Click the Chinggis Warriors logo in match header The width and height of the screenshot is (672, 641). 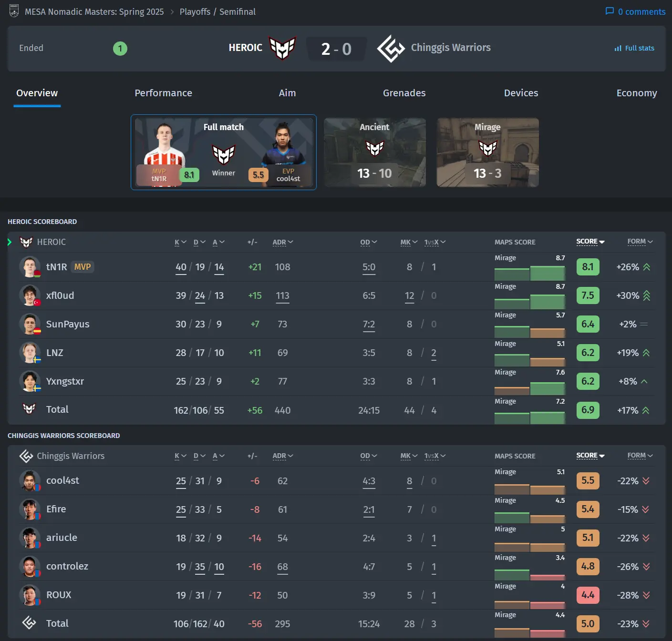coord(391,48)
